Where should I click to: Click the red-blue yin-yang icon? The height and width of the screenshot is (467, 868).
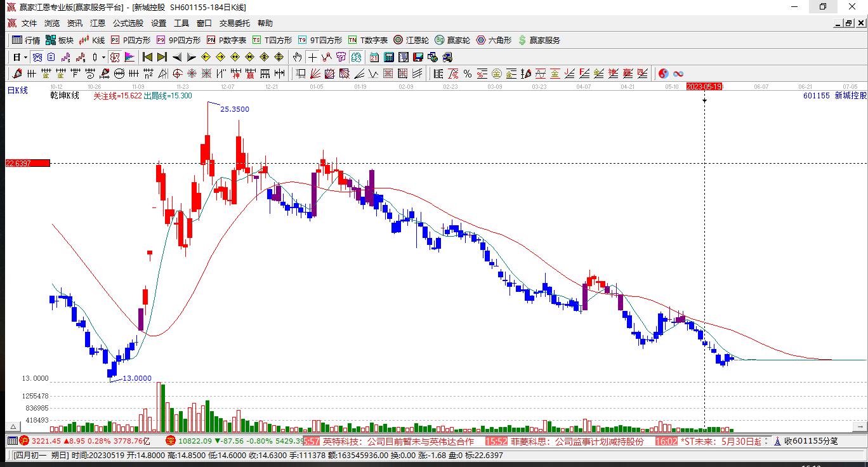[664, 74]
